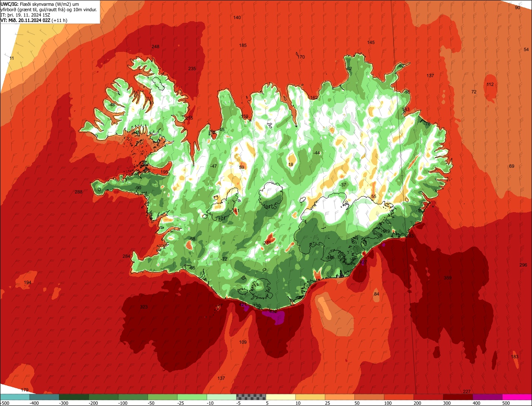This screenshot has width=532, height=406.
Task: Select the -200 dark green legend swatch
Action: tap(103, 397)
